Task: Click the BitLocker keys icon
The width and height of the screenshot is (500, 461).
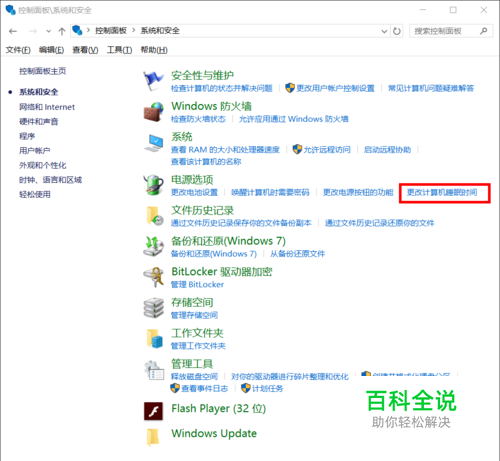Action: 154,277
